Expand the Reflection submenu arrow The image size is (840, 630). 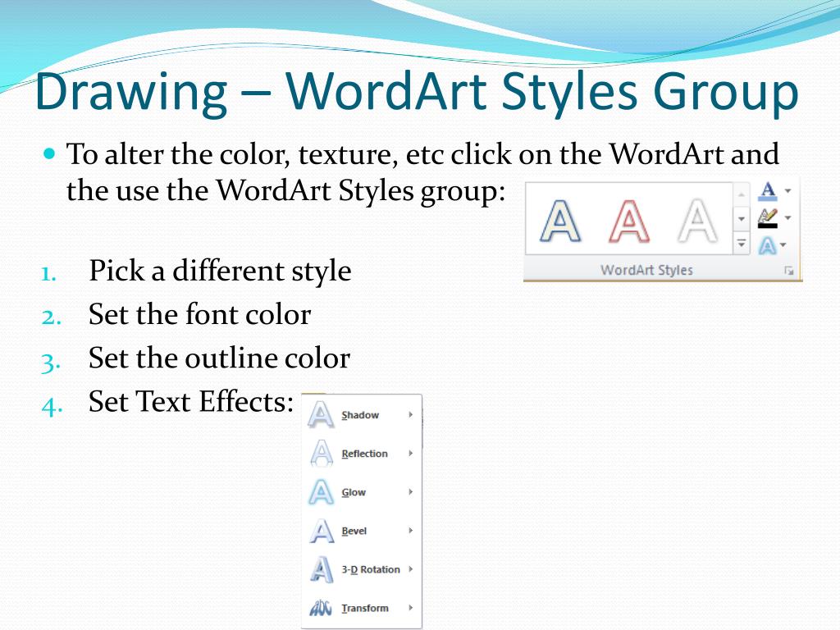click(410, 453)
